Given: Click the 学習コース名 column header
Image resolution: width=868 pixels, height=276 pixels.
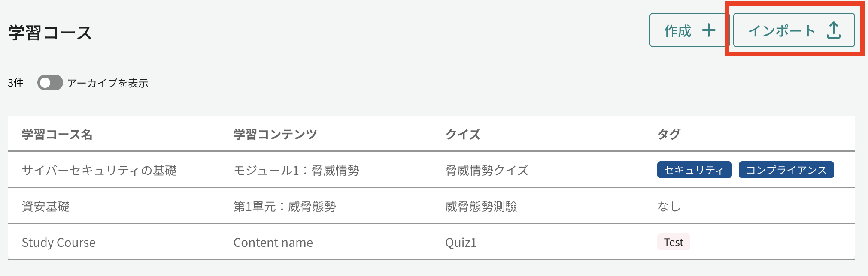Looking at the screenshot, I should pos(57,135).
